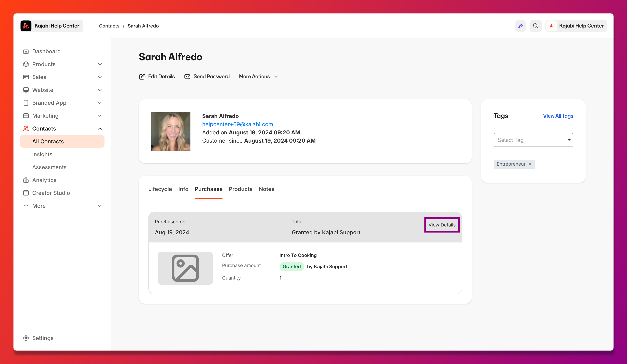
Task: Click the Kajabi logo icon
Action: 26,26
